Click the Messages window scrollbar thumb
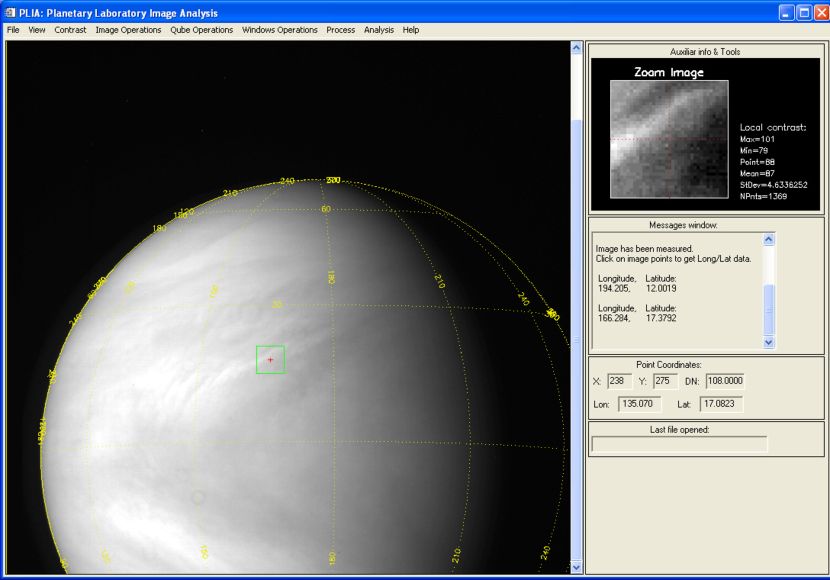The width and height of the screenshot is (830, 580). tap(769, 310)
